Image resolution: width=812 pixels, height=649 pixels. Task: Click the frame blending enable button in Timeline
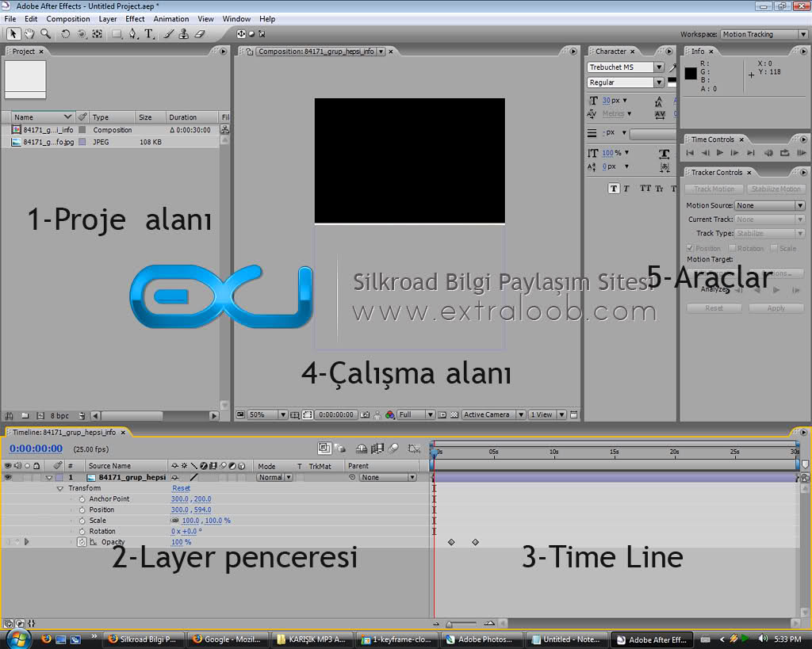(x=377, y=449)
